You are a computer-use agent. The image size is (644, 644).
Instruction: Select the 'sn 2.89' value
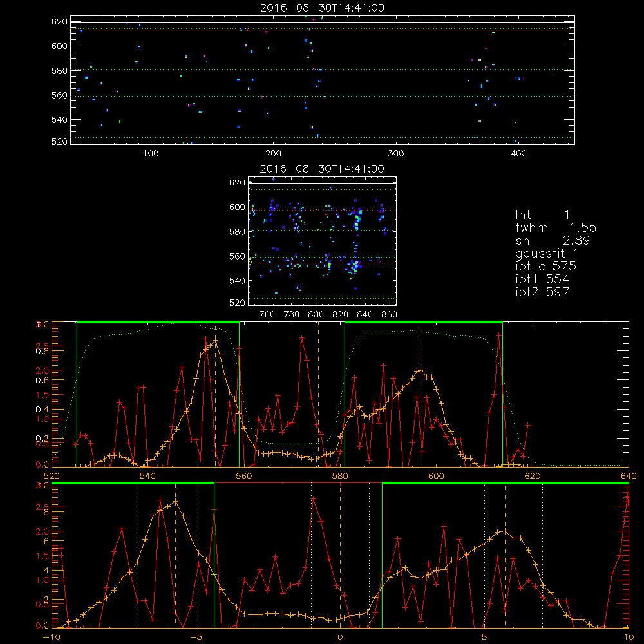(553, 240)
